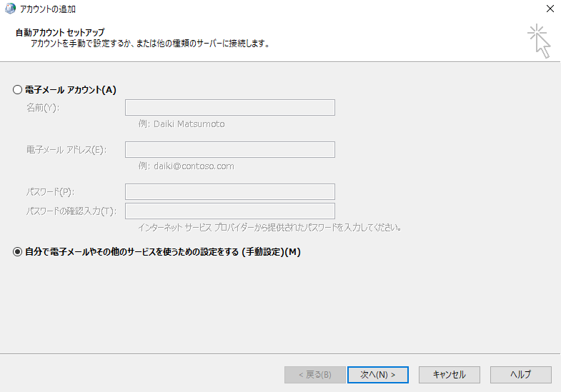The height and width of the screenshot is (392, 561).
Task: Open help with the ヘルプ button
Action: (520, 374)
